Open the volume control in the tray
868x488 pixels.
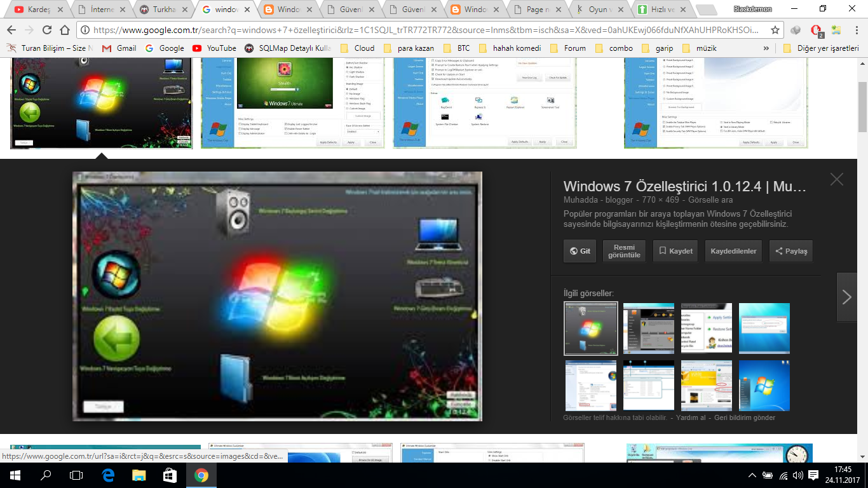(797, 475)
